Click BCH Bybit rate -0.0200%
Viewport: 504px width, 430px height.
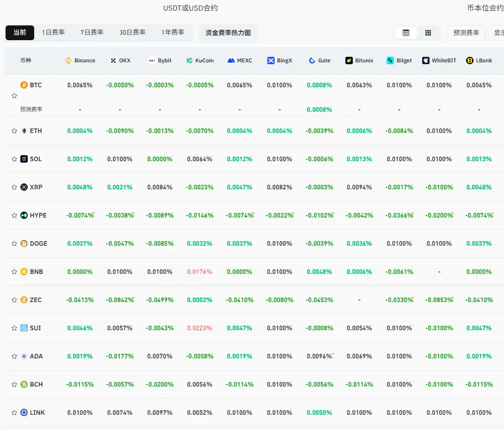click(160, 384)
